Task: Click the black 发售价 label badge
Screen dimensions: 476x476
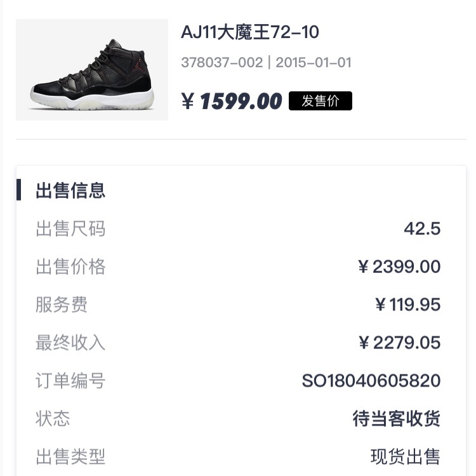Action: [x=321, y=101]
